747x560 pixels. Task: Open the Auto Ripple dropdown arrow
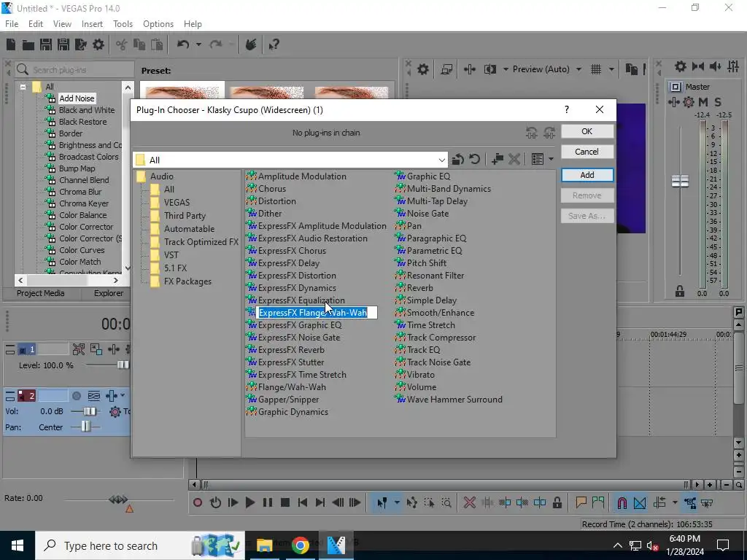(x=675, y=502)
